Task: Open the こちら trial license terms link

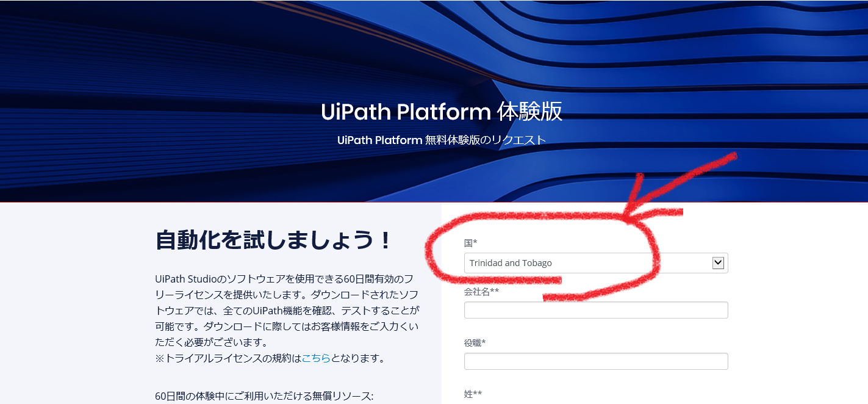Action: pos(316,358)
